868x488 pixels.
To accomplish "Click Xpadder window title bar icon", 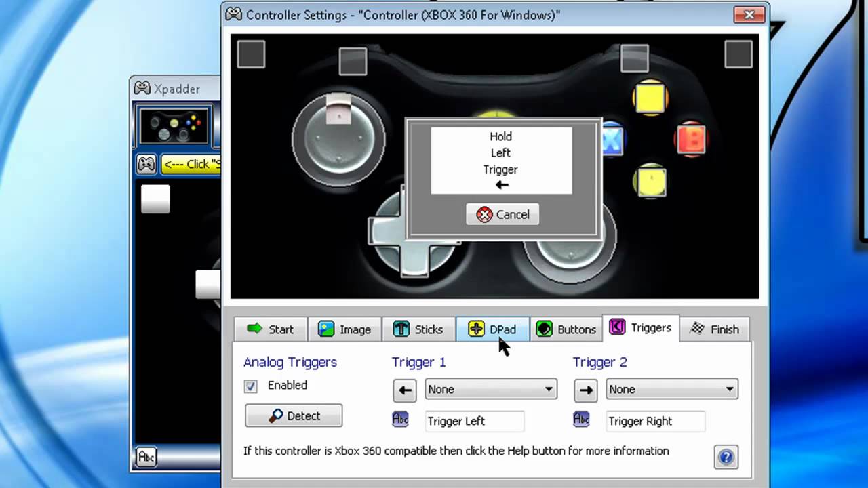I will [x=142, y=88].
